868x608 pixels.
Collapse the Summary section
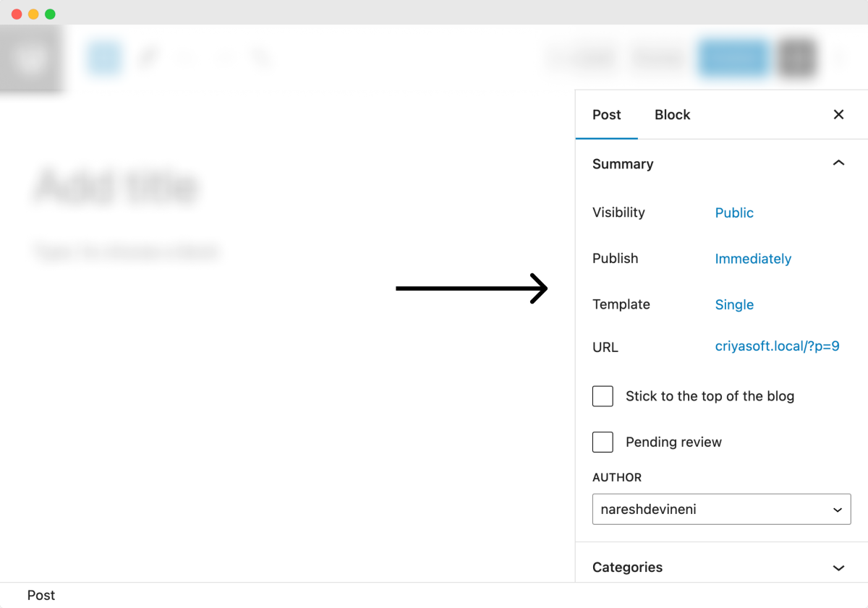point(838,163)
